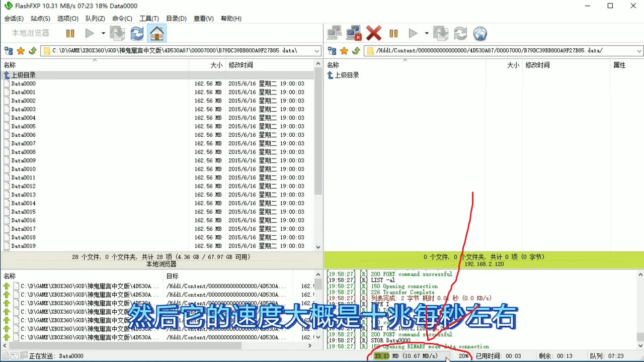Screen dimensions: 644x362
Task: Open remote pane favorites star
Action: click(344, 51)
